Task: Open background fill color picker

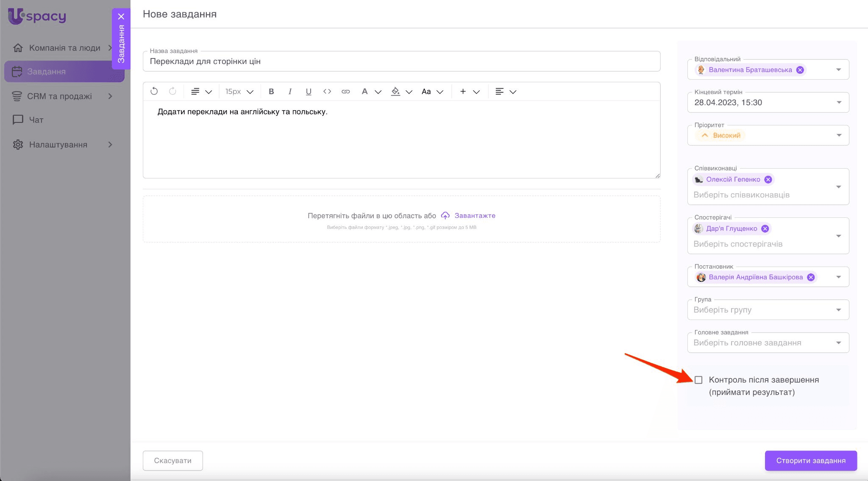Action: click(x=396, y=92)
